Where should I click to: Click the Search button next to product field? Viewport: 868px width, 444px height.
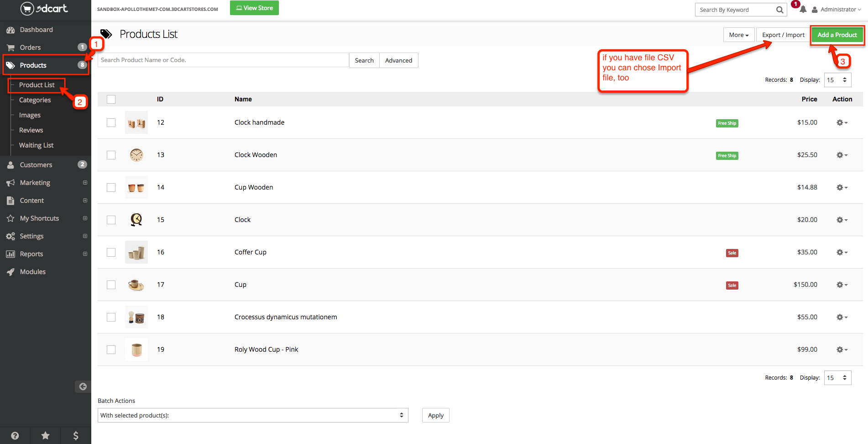tap(364, 60)
